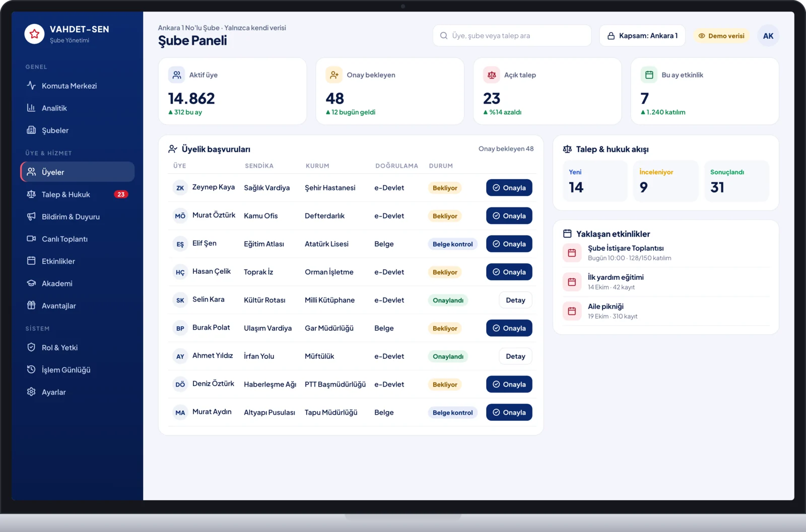Open Şubeler building icon
Image resolution: width=806 pixels, height=532 pixels.
pos(31,130)
